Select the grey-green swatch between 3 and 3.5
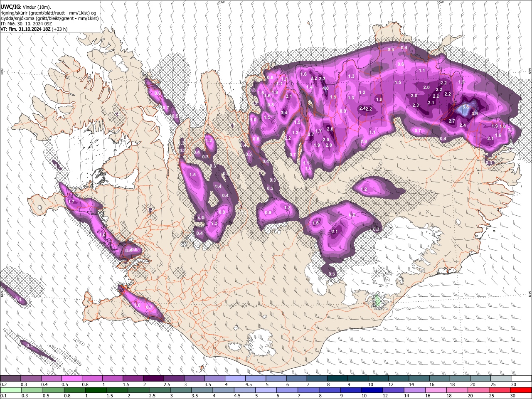The height and width of the screenshot is (399, 532). [180, 390]
